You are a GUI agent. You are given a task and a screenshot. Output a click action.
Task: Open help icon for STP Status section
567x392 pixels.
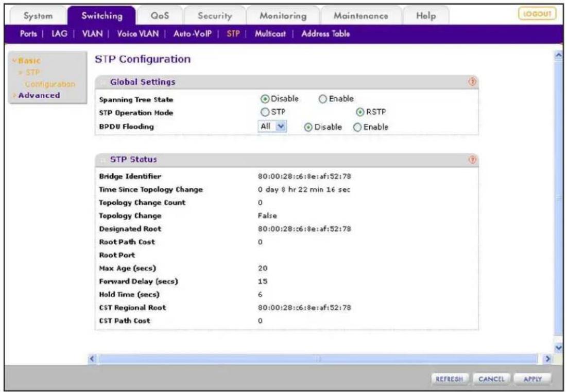point(472,159)
